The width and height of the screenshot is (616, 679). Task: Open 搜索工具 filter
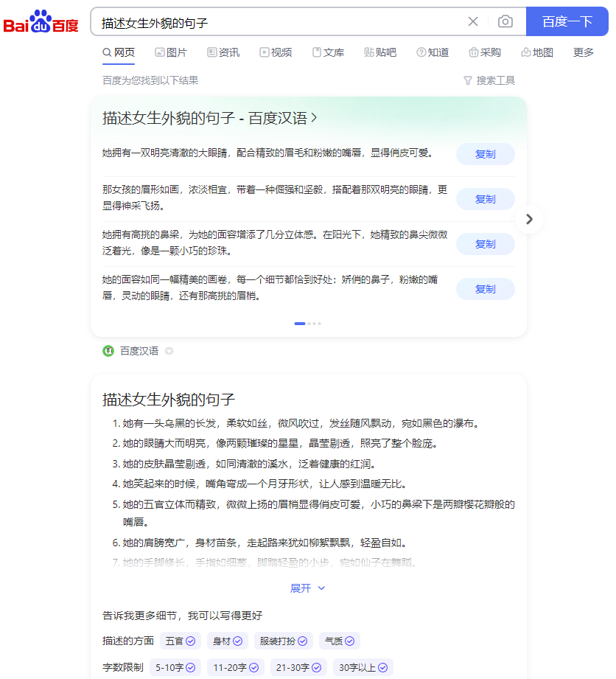click(x=489, y=80)
